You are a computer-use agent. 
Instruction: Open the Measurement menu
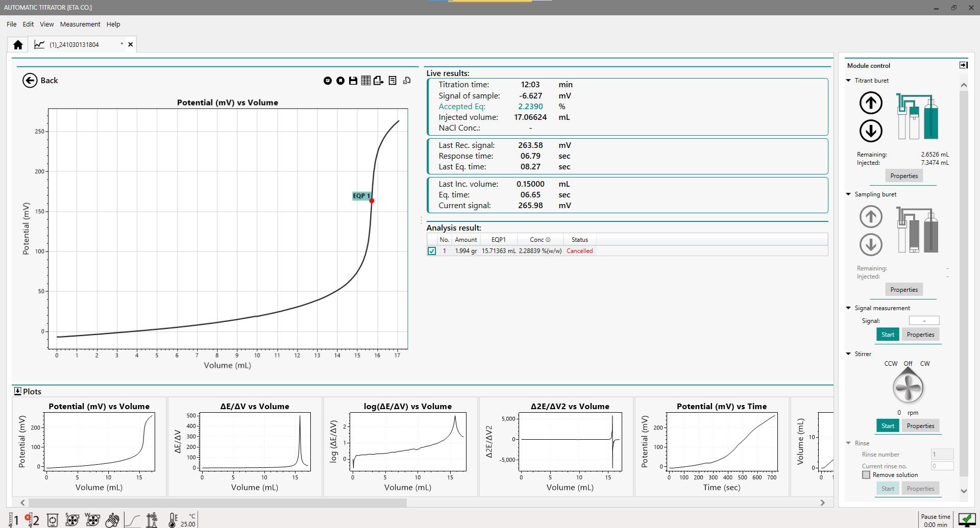pos(80,24)
